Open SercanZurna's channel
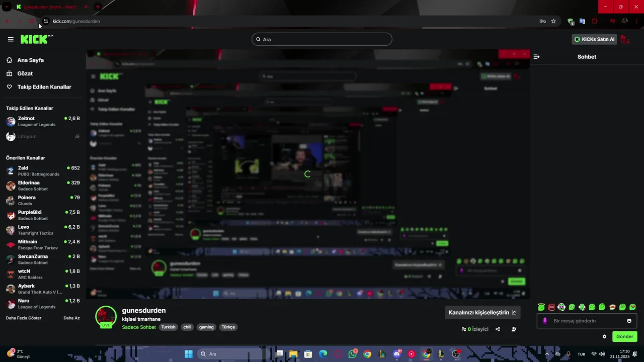The height and width of the screenshot is (362, 644). (42, 259)
